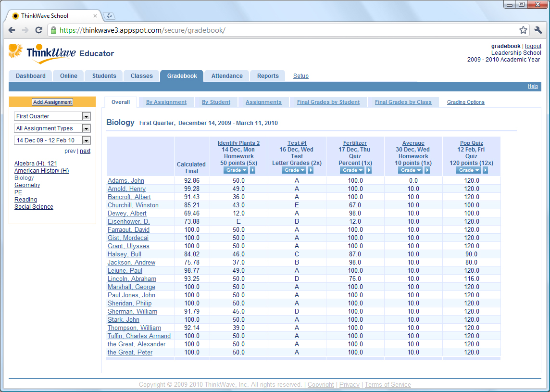The height and width of the screenshot is (392, 550).
Task: Click the logout link
Action: (533, 46)
